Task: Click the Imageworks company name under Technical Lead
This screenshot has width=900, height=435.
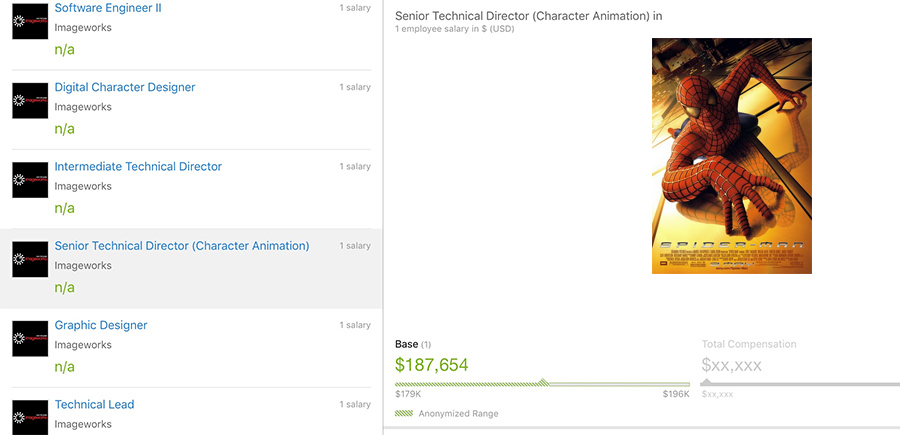Action: 83,424
